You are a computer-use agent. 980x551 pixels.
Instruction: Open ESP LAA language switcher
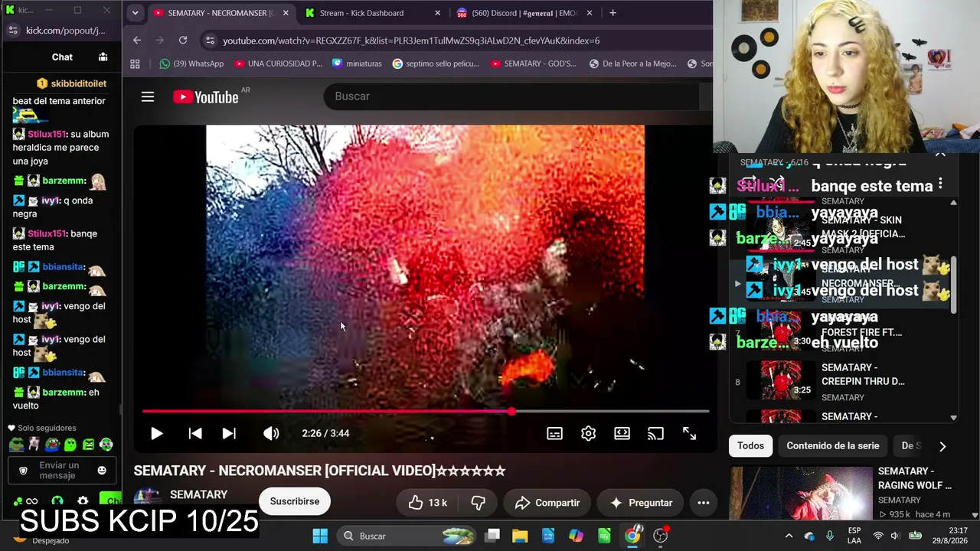click(x=854, y=536)
